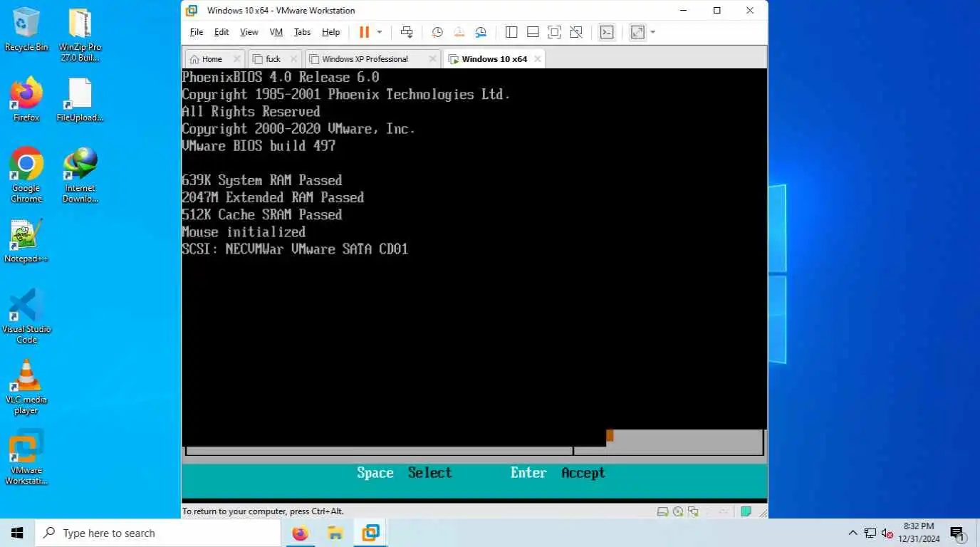Image resolution: width=980 pixels, height=547 pixels.
Task: Select the Firefox desktop shortcut
Action: (x=26, y=100)
